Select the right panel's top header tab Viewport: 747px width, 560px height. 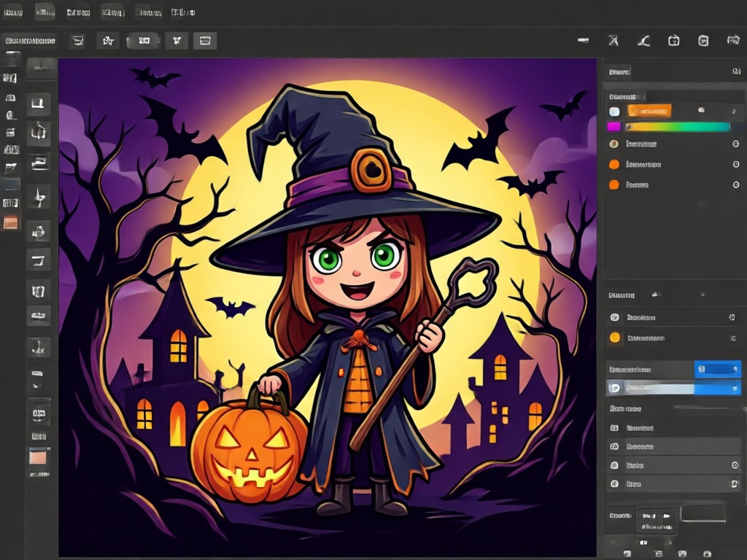pos(619,72)
